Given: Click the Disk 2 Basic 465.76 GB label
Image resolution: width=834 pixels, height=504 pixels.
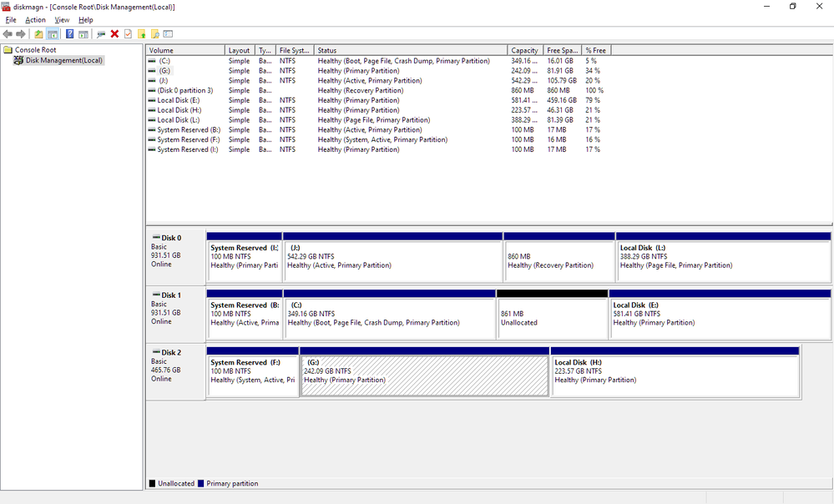Looking at the screenshot, I should 176,372.
